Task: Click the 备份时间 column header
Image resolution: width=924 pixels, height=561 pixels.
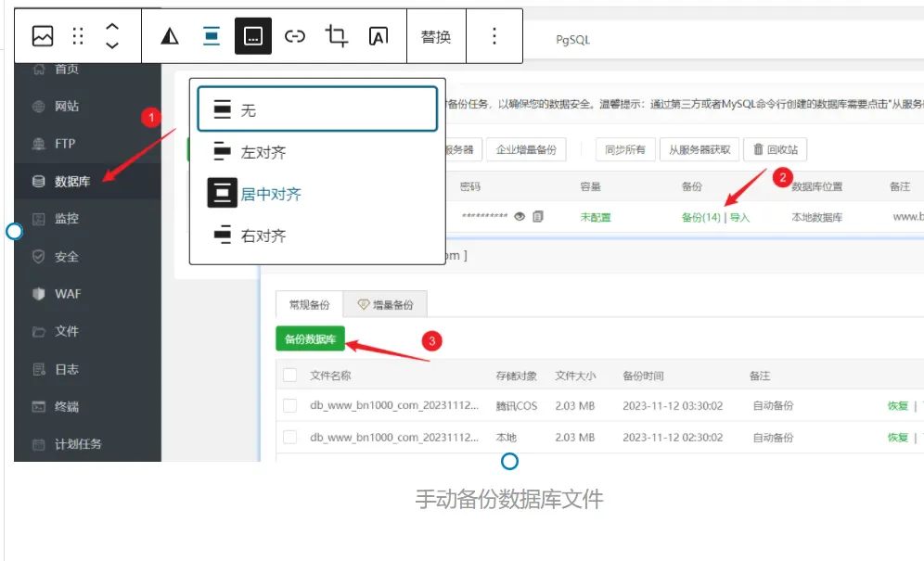Action: pos(643,376)
